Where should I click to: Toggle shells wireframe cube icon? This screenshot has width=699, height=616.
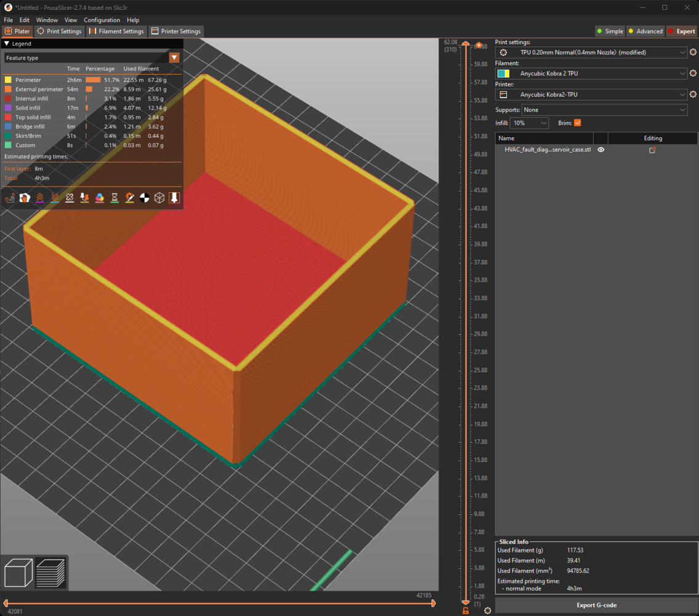tap(160, 198)
